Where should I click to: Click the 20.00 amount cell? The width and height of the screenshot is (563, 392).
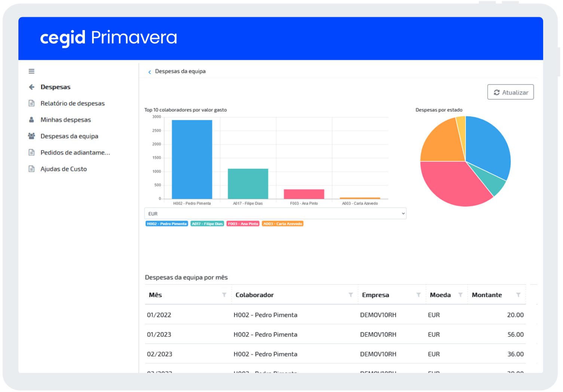coord(515,315)
